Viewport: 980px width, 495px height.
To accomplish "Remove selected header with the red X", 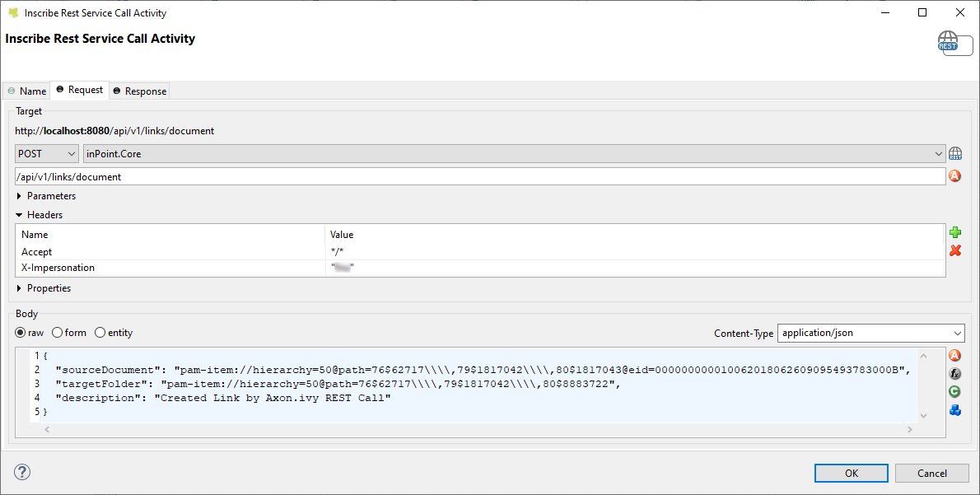I will coord(955,250).
